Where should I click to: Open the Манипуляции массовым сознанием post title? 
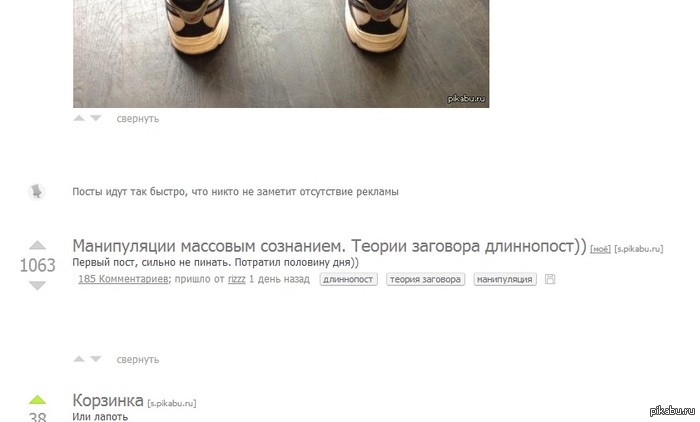point(329,246)
